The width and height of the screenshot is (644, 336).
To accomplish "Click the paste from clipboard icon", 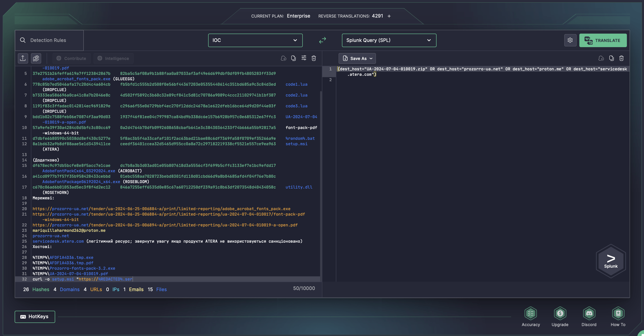I will pyautogui.click(x=36, y=58).
